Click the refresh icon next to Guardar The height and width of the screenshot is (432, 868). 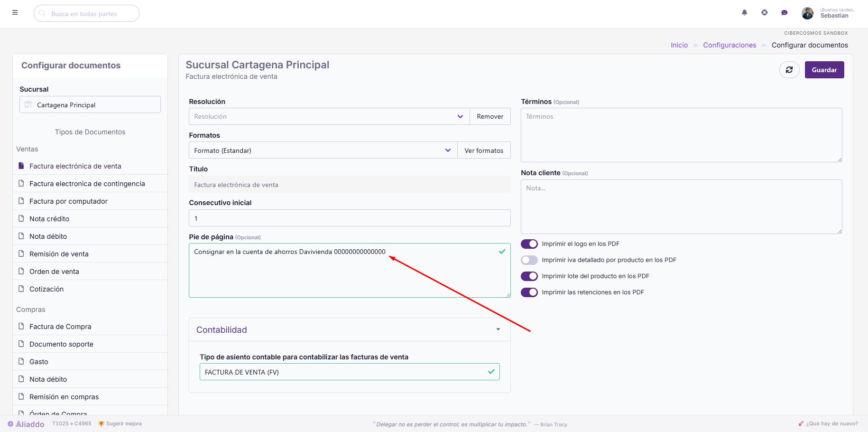[789, 70]
